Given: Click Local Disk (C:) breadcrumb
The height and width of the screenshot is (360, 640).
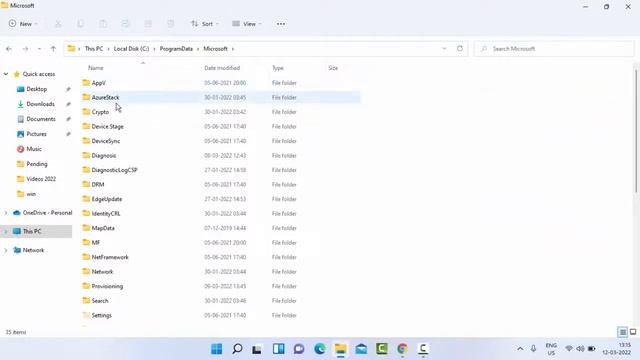Looking at the screenshot, I should click(x=131, y=49).
